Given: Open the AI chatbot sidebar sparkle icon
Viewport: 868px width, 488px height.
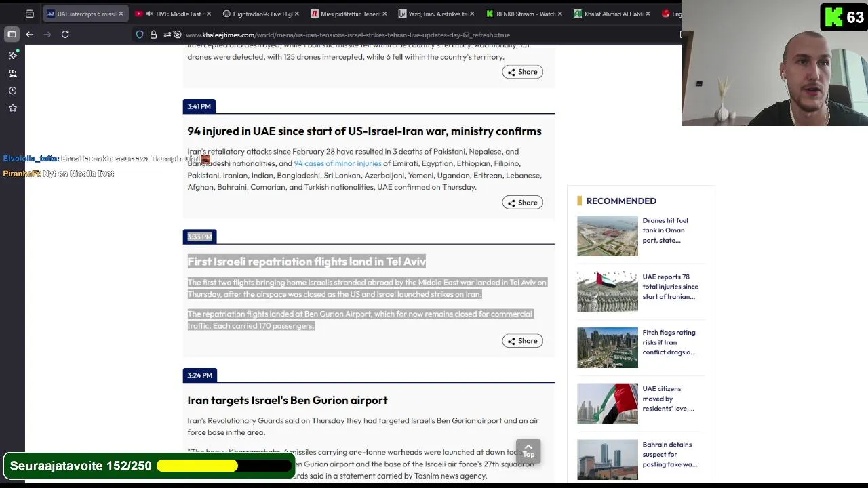Looking at the screenshot, I should coord(13,55).
